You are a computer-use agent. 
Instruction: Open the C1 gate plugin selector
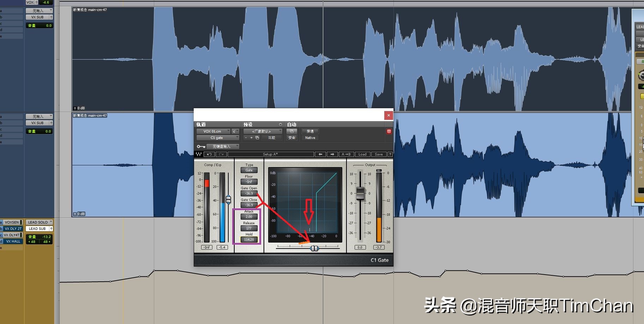click(x=218, y=137)
